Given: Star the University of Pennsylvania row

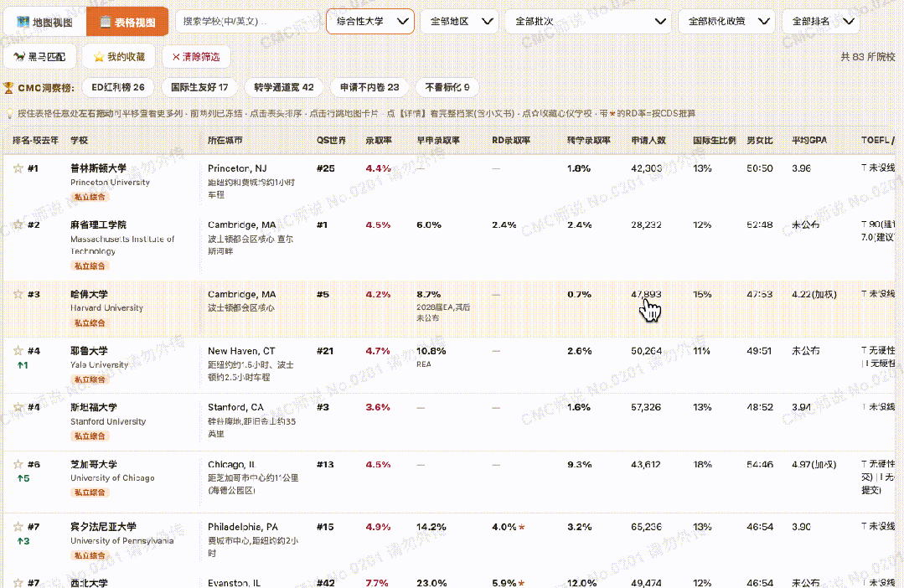Looking at the screenshot, I should tap(18, 526).
